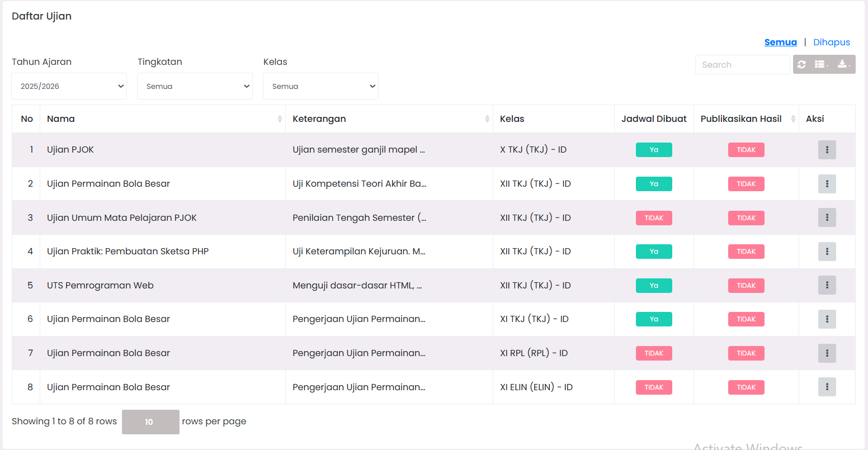Open the Tahun Ajaran dropdown
This screenshot has height=450, width=868.
click(x=69, y=86)
